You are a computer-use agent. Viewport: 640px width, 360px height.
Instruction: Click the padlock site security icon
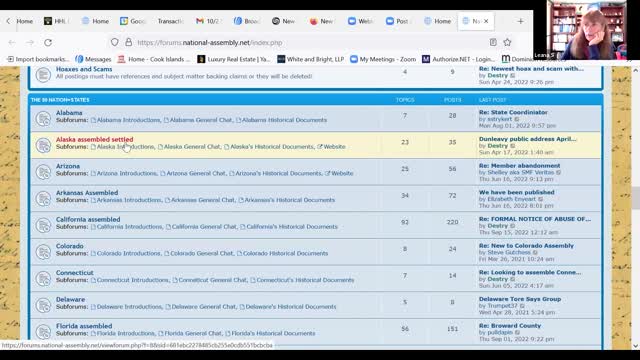pyautogui.click(x=129, y=42)
